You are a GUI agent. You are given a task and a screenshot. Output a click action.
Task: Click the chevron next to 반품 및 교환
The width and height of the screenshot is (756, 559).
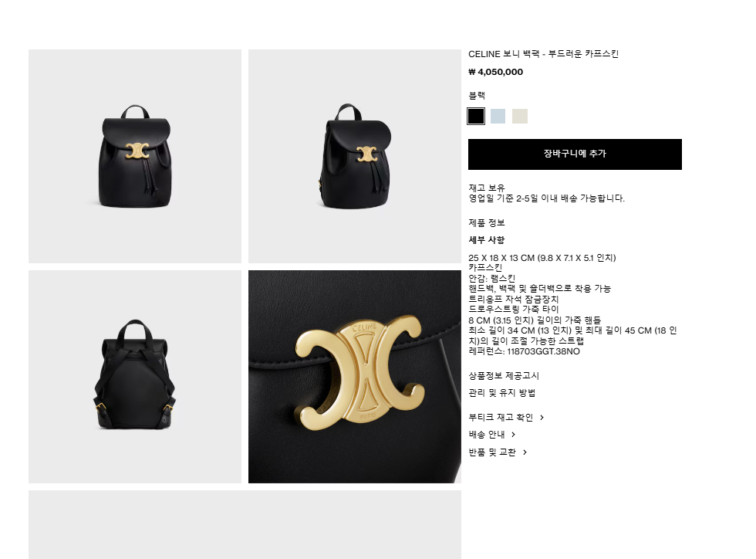coord(525,452)
